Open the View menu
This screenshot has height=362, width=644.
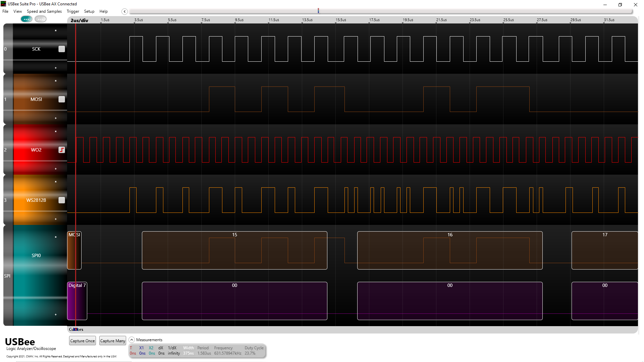17,11
